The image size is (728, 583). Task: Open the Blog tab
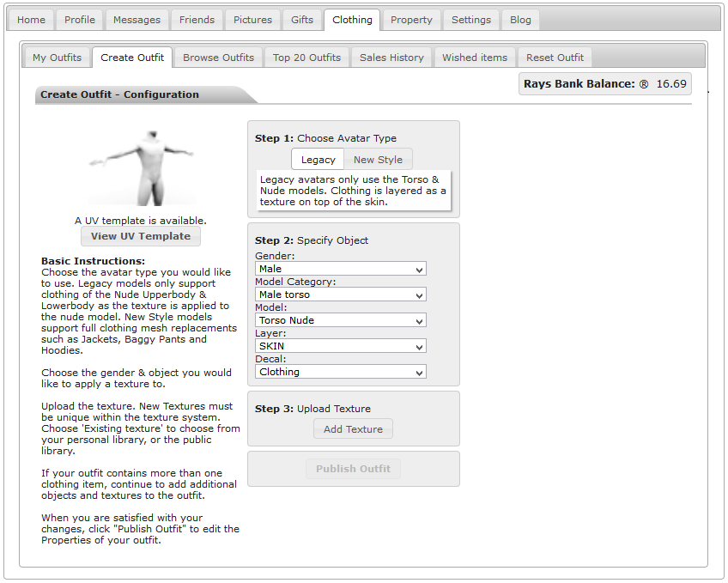520,20
